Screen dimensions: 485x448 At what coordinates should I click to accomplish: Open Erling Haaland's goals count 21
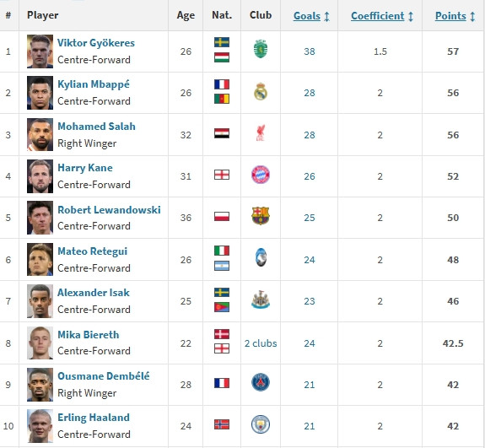(310, 426)
